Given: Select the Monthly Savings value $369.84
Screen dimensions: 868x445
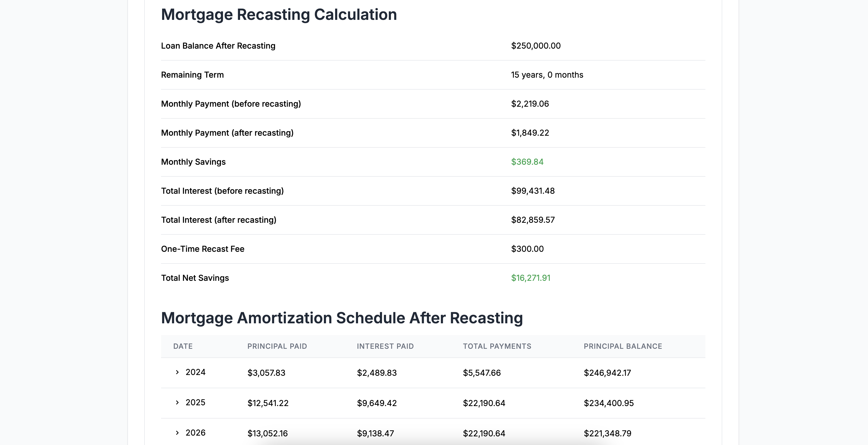Looking at the screenshot, I should (x=527, y=162).
